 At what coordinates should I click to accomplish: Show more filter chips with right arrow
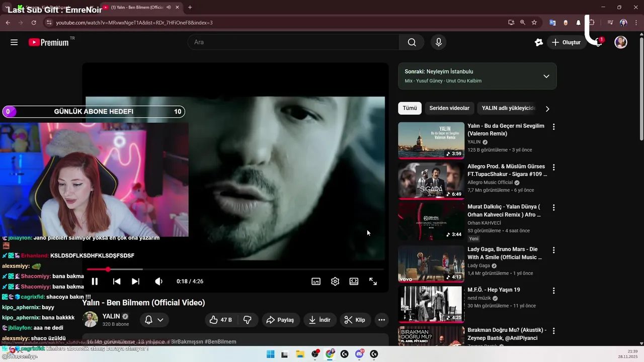(x=547, y=109)
